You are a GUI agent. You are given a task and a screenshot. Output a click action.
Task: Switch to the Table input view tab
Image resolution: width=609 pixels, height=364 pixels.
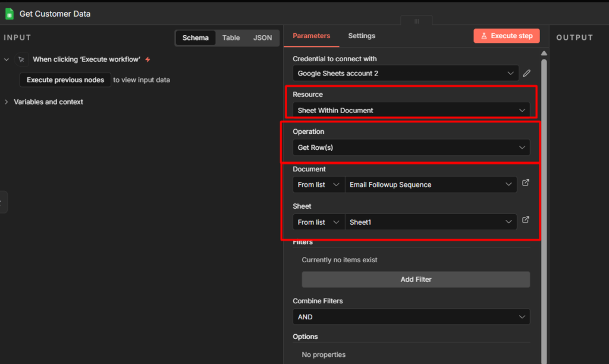(x=231, y=37)
